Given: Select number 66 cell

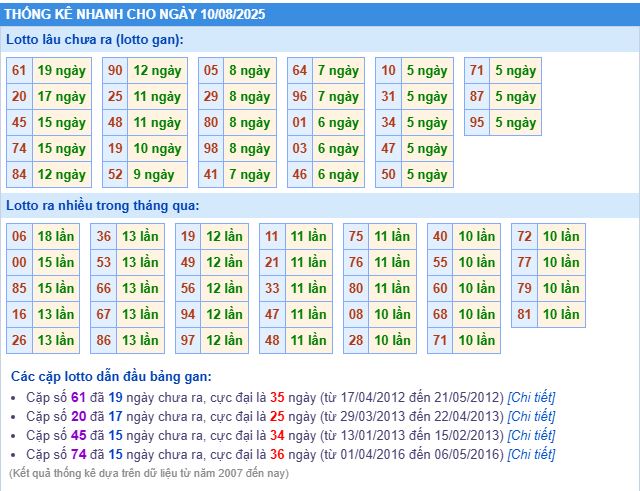Looking at the screenshot, I should [x=104, y=289].
